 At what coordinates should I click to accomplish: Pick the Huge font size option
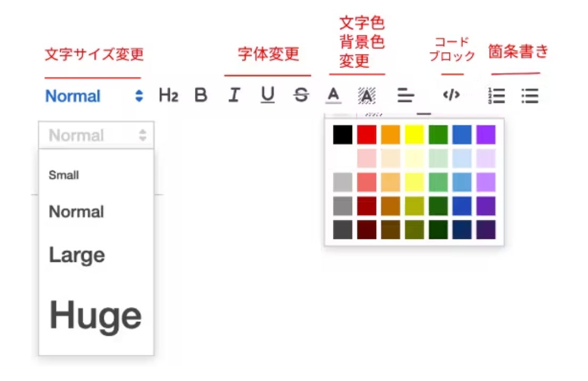tap(96, 316)
